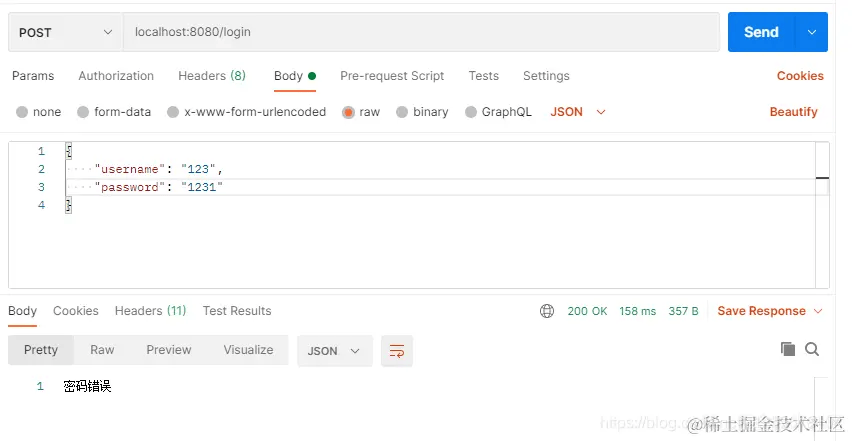
Task: Open the Send button arrow dropdown
Action: coord(811,32)
